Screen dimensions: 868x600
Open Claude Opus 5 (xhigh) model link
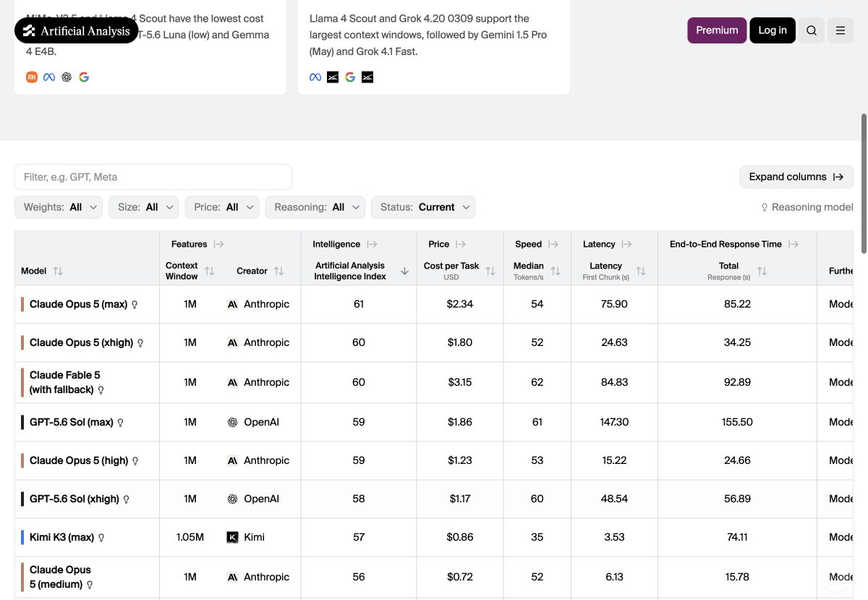click(81, 342)
